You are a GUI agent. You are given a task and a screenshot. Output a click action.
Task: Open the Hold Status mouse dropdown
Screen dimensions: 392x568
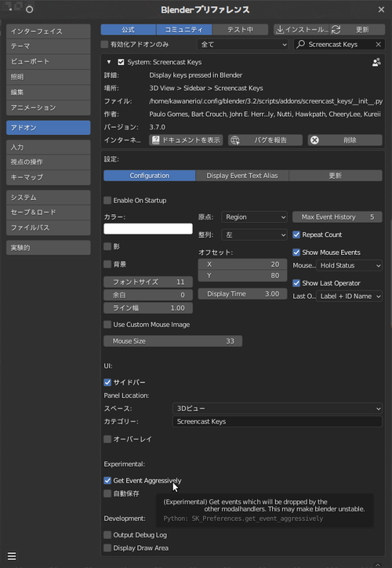350,265
